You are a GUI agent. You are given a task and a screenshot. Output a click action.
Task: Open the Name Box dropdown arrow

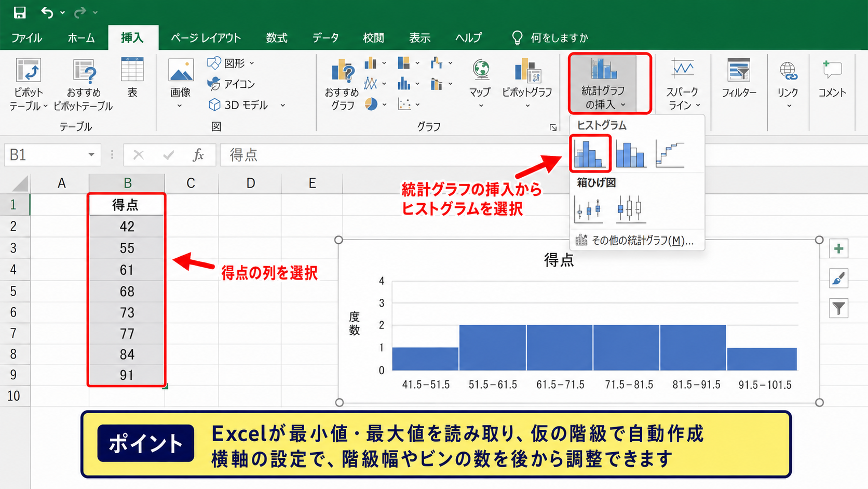click(91, 155)
